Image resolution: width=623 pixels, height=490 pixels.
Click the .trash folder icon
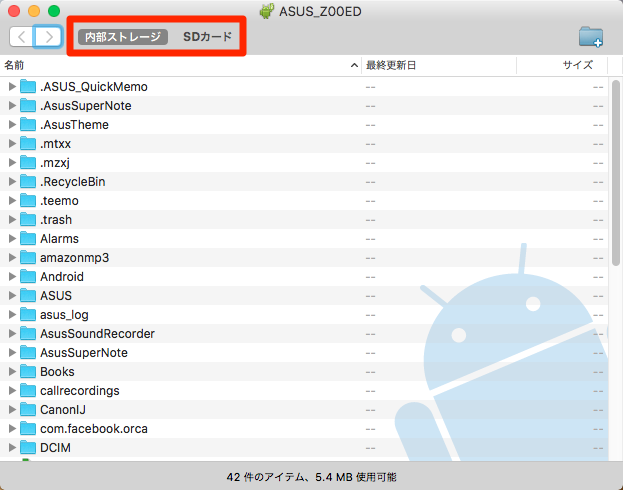(x=28, y=219)
